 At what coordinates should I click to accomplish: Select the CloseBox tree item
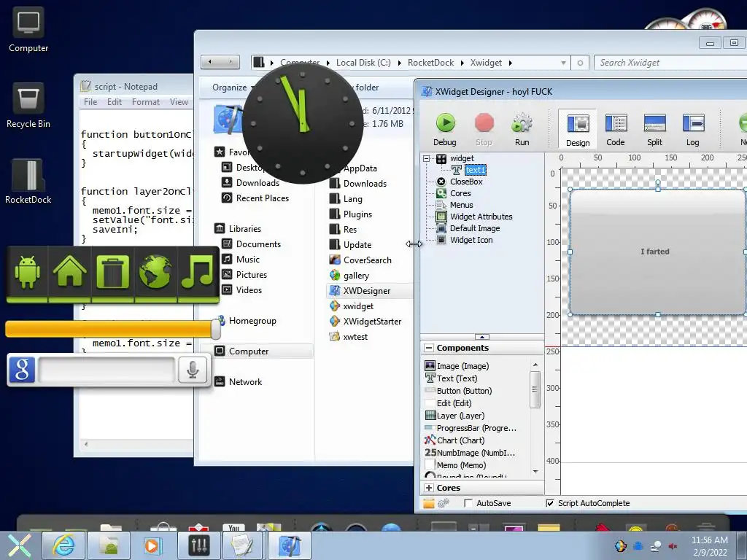466,182
